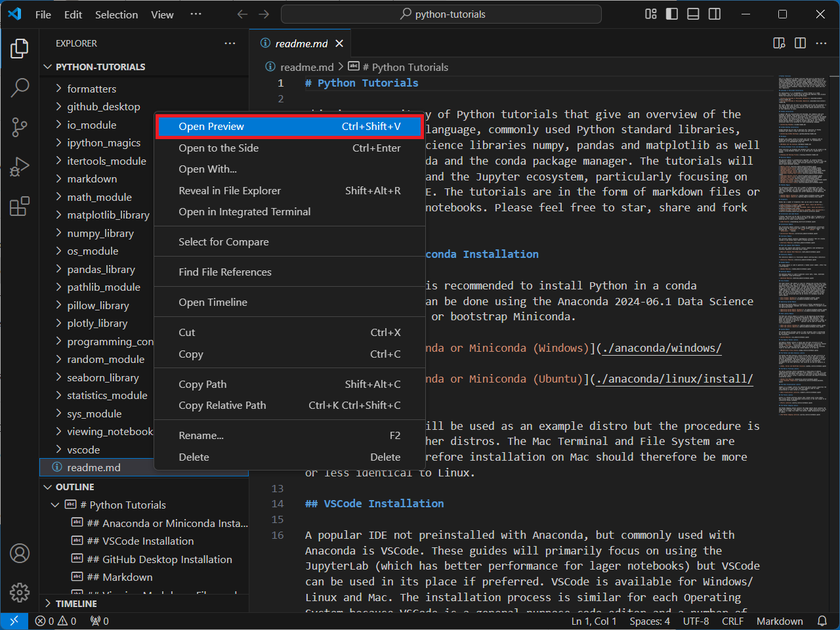Toggle the secondary side bar layout button

coord(715,14)
